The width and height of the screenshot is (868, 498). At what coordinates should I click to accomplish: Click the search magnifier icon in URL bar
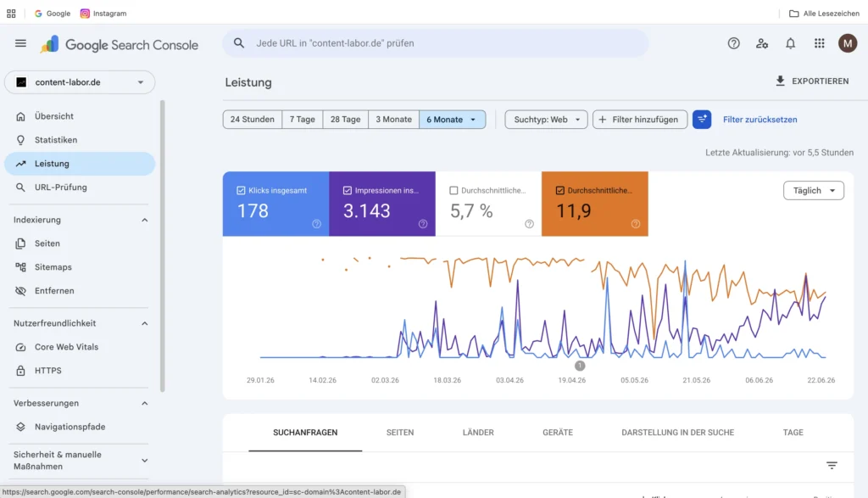tap(238, 43)
